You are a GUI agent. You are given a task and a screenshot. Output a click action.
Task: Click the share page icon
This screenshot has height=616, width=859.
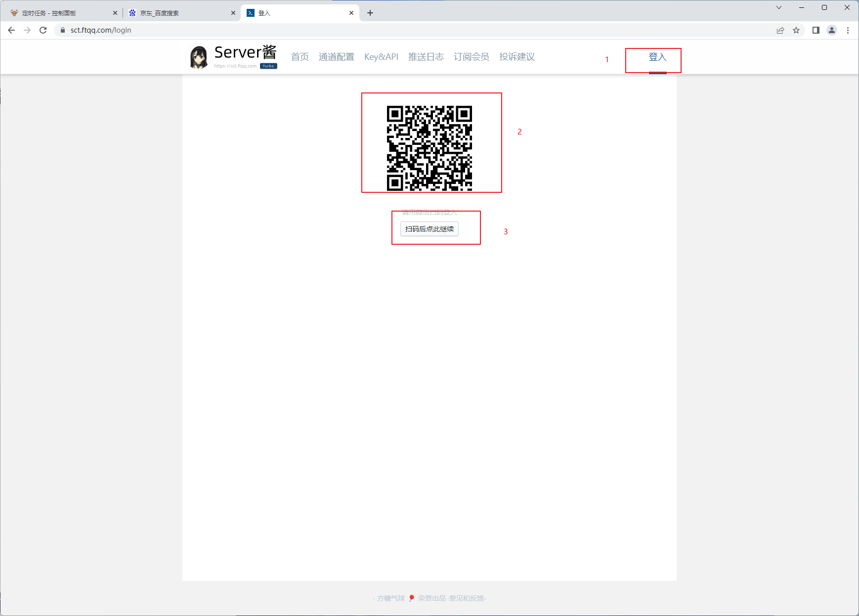(x=780, y=30)
